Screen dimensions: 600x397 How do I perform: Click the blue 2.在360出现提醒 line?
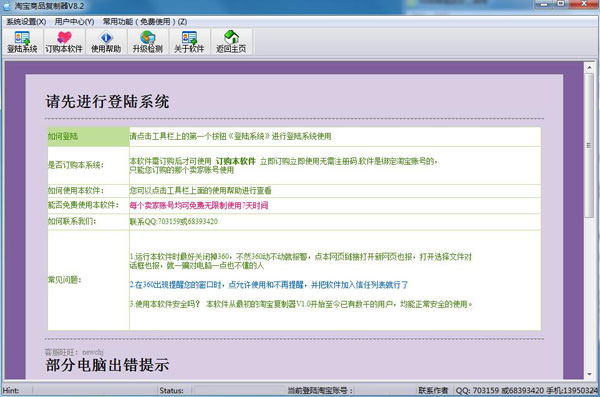point(269,285)
